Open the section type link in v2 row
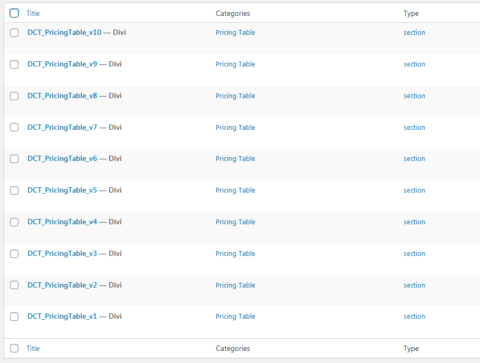Screen dimensions: 480x363 point(414,285)
